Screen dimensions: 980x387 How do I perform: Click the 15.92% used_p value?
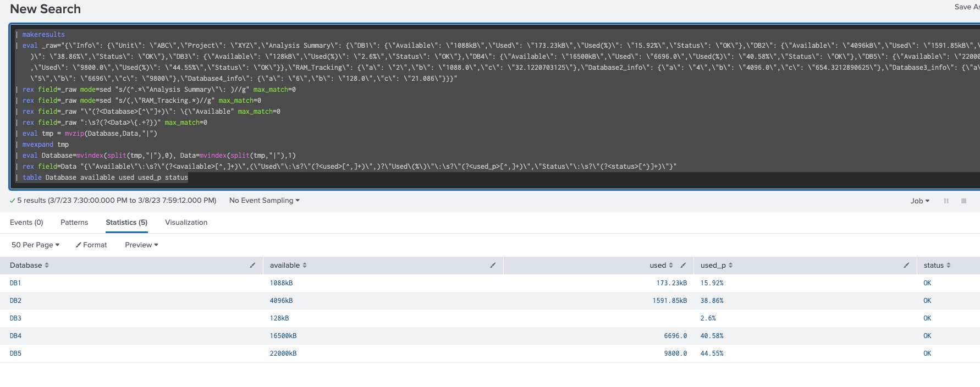pyautogui.click(x=712, y=283)
